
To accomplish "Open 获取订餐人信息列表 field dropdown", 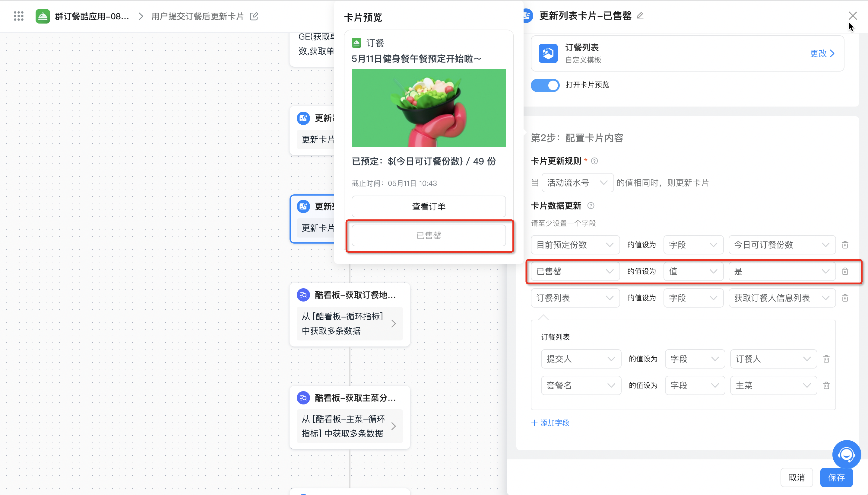I will point(781,298).
